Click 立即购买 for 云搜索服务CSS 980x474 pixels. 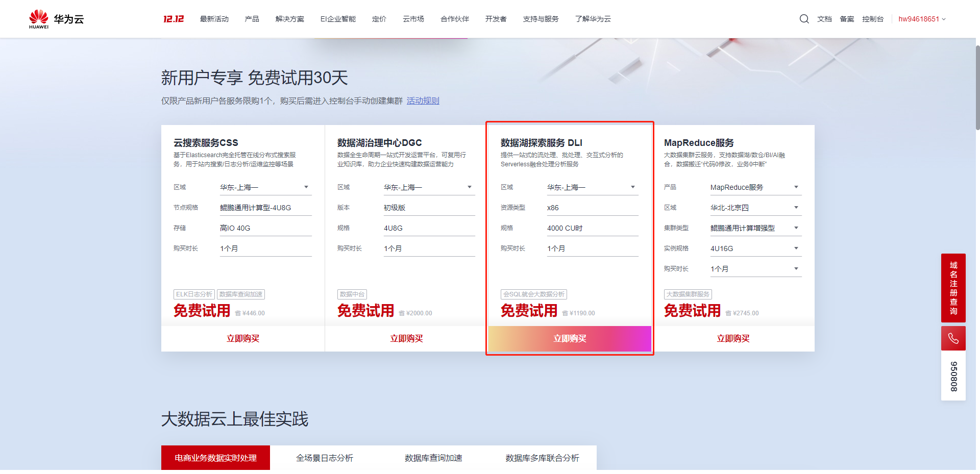(243, 339)
